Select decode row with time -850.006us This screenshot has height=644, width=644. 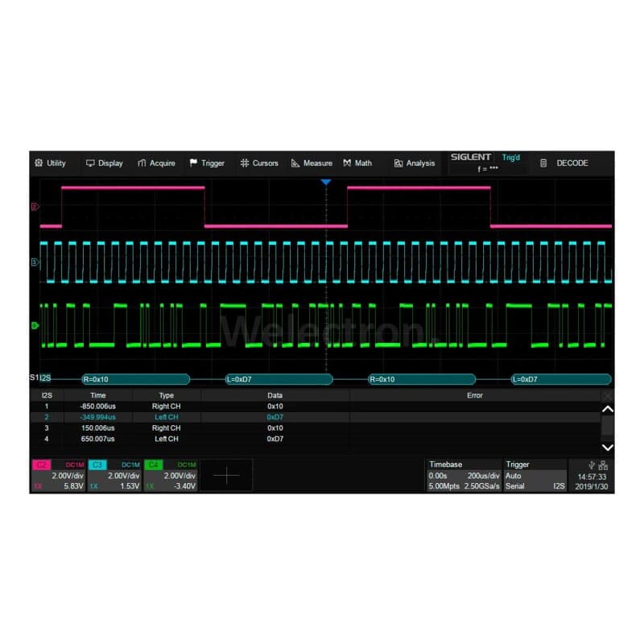(x=315, y=407)
